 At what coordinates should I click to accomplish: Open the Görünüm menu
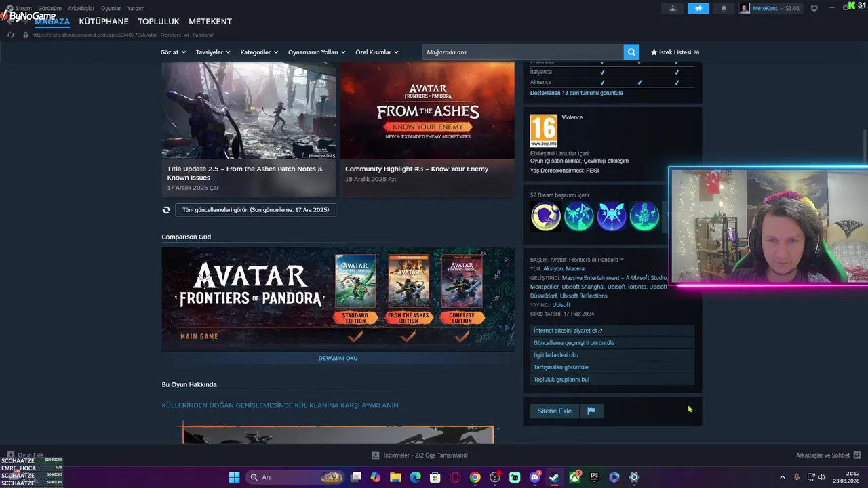(x=50, y=8)
